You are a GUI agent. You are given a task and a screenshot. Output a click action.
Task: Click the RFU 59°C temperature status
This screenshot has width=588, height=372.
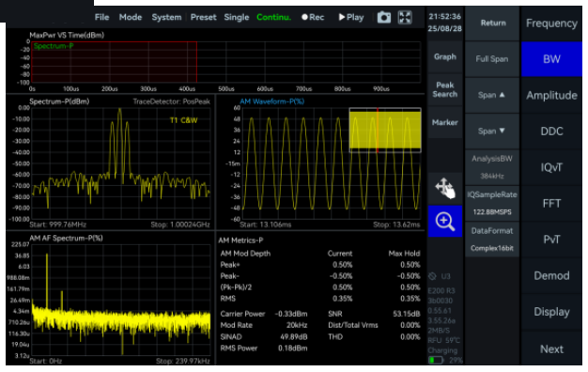pyautogui.click(x=444, y=340)
